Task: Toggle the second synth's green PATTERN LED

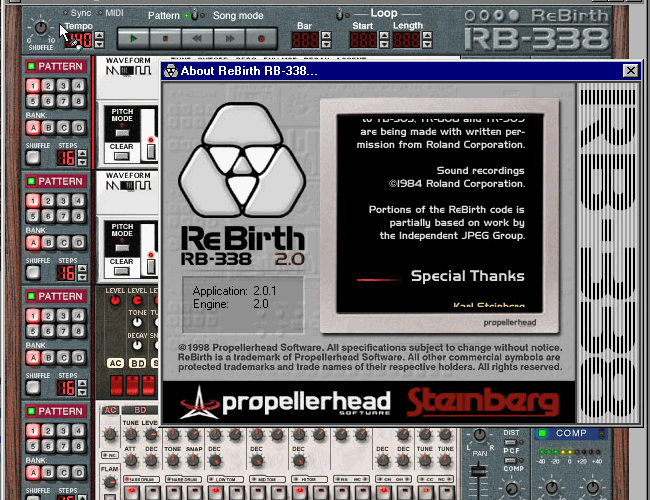Action: (x=31, y=181)
